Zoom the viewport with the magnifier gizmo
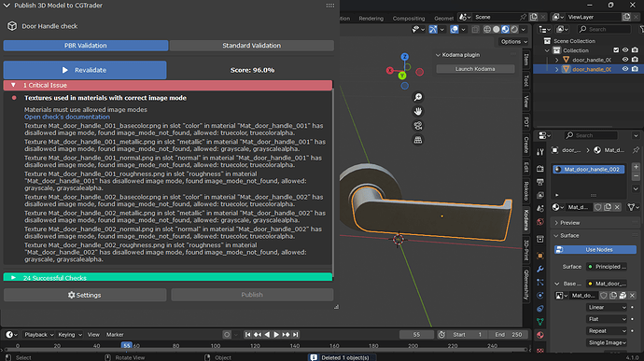The height and width of the screenshot is (361, 644). 418,97
